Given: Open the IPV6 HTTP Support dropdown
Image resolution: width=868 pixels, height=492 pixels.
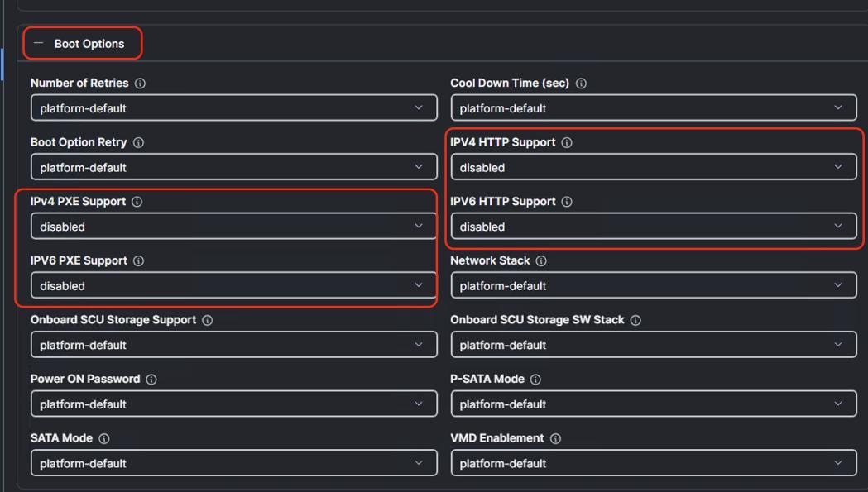Looking at the screenshot, I should pos(653,227).
